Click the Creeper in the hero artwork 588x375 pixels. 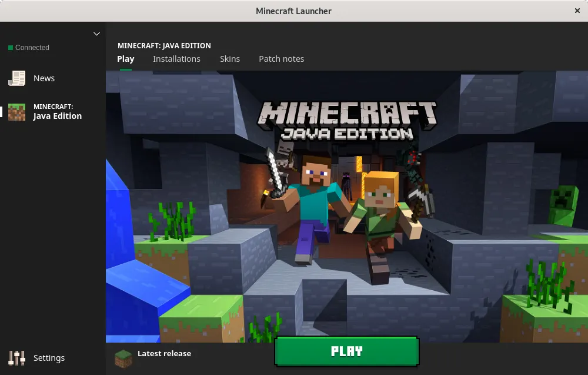[564, 206]
